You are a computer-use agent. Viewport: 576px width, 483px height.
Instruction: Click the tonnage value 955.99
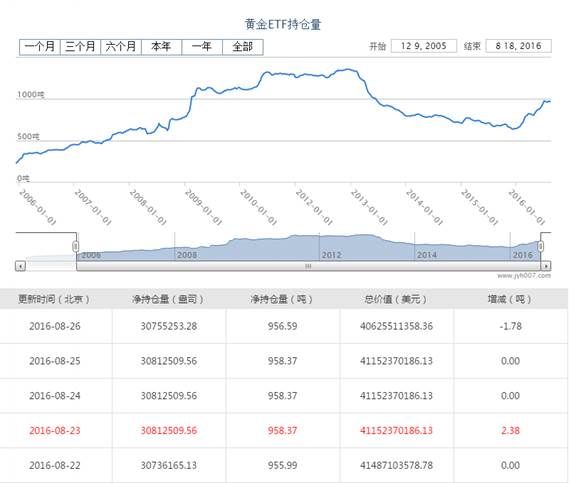click(282, 465)
